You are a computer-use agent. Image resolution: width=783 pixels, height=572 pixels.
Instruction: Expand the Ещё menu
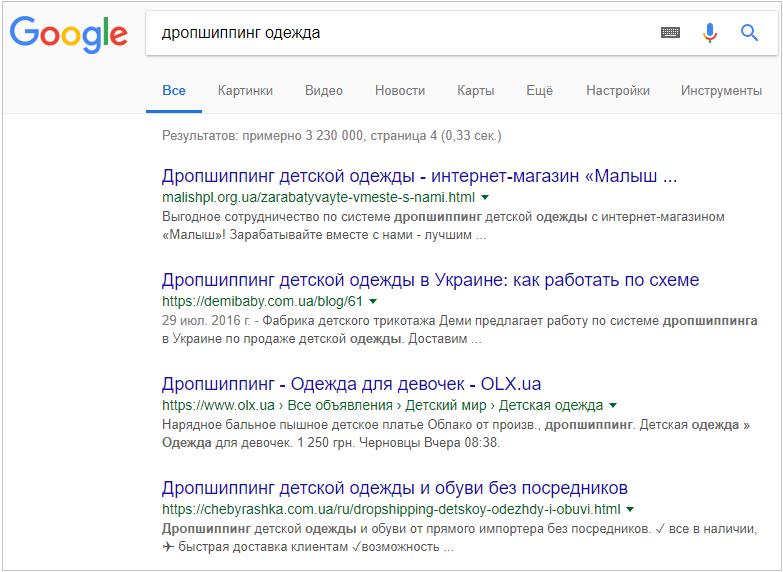(x=540, y=90)
